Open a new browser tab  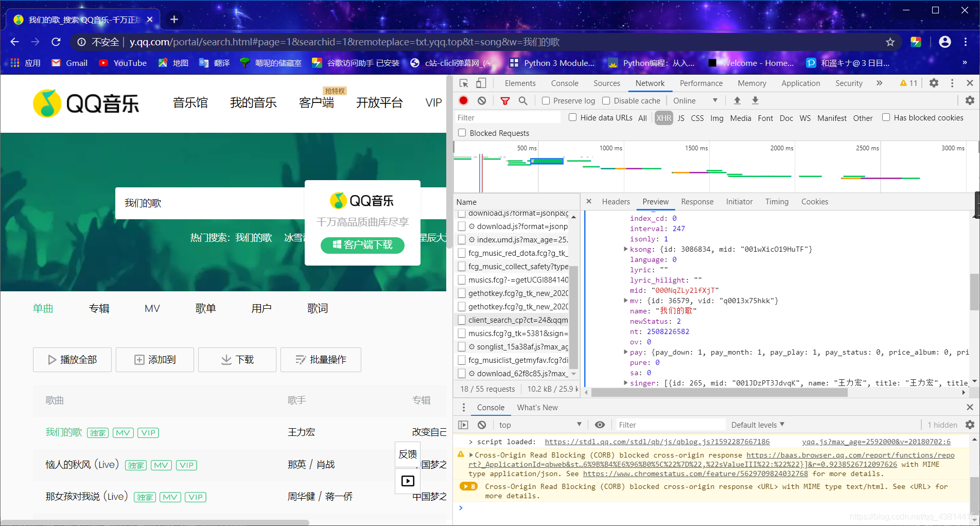[x=174, y=20]
